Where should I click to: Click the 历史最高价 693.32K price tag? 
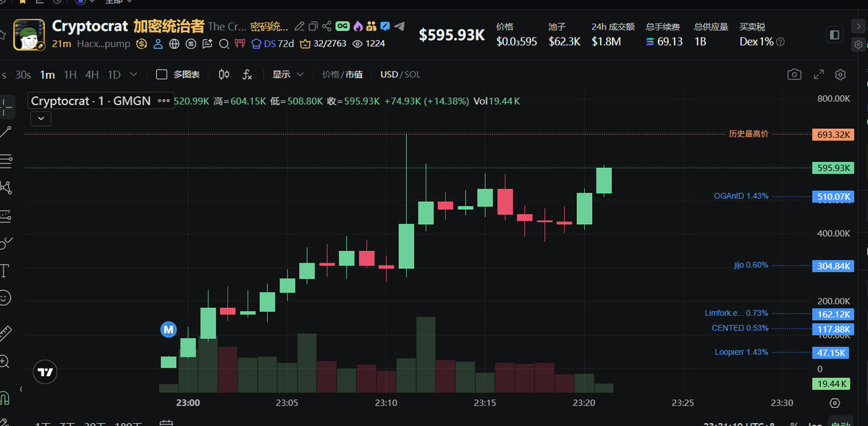pyautogui.click(x=833, y=135)
